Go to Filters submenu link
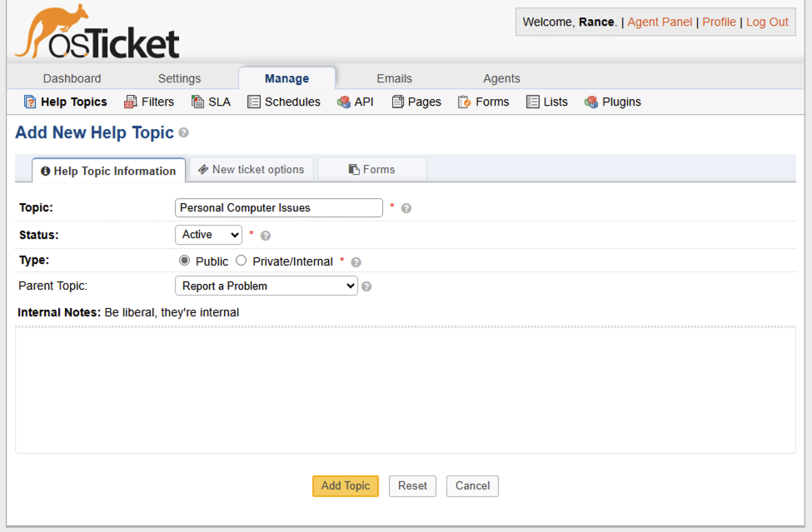 [x=157, y=102]
